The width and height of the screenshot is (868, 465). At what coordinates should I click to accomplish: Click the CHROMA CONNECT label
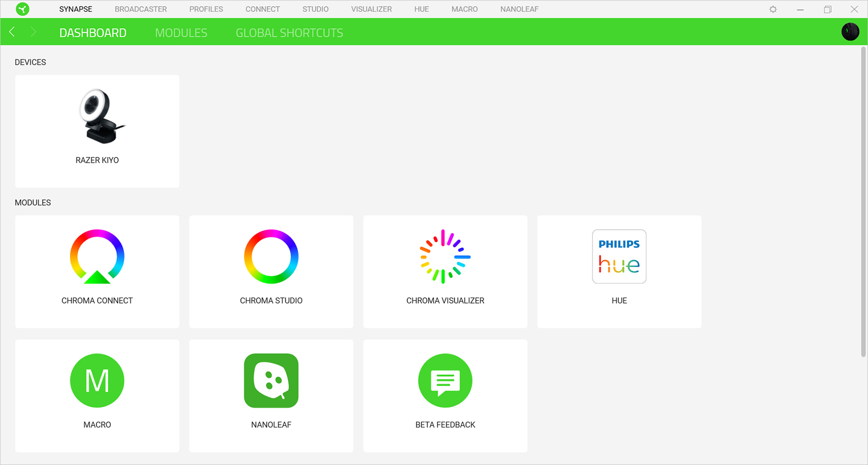(97, 301)
